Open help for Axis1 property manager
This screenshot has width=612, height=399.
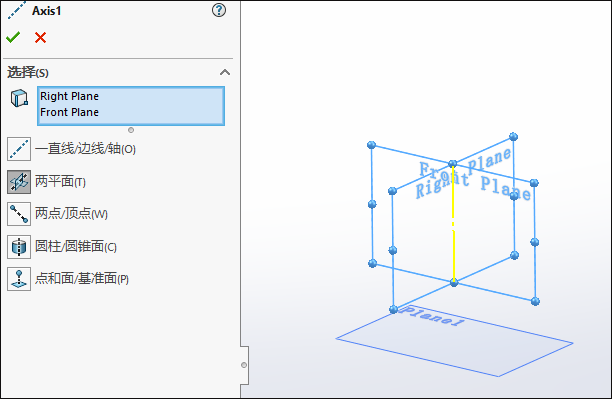tap(219, 10)
